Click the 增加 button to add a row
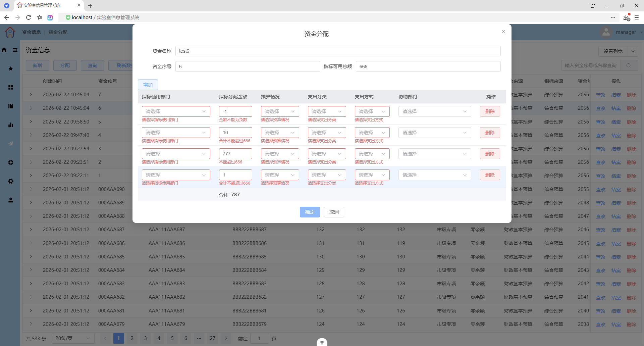The width and height of the screenshot is (644, 346). pyautogui.click(x=148, y=85)
